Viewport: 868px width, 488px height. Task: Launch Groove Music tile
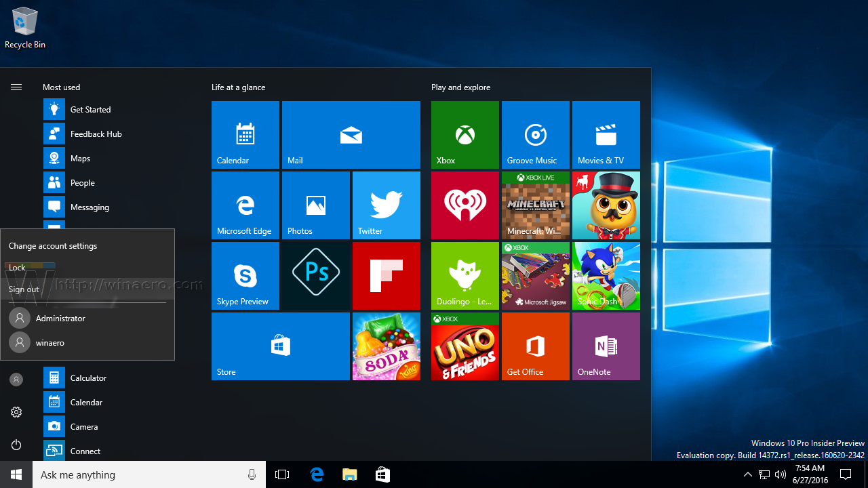tap(536, 135)
